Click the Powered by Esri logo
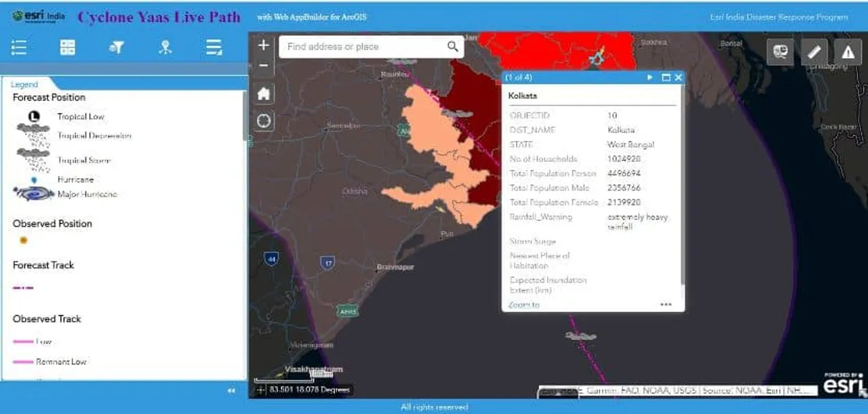The image size is (868, 414). (x=844, y=384)
